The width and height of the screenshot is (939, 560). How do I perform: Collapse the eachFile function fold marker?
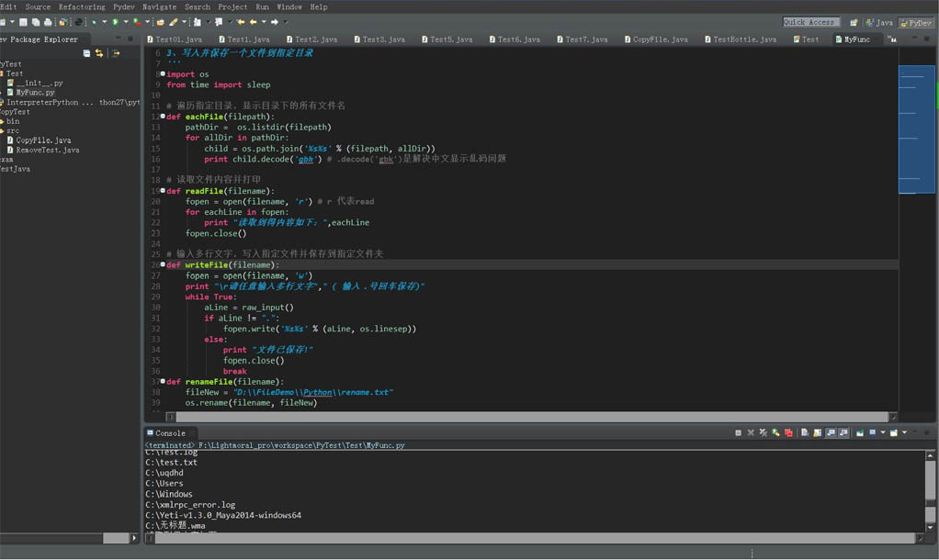[x=163, y=116]
